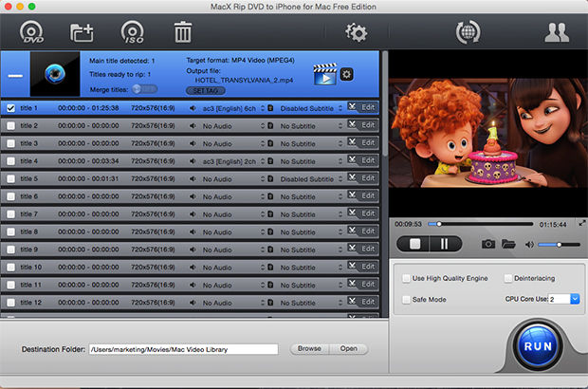The height and width of the screenshot is (389, 588).
Task: Click audio speaker icon for title 6
Action: click(x=193, y=196)
